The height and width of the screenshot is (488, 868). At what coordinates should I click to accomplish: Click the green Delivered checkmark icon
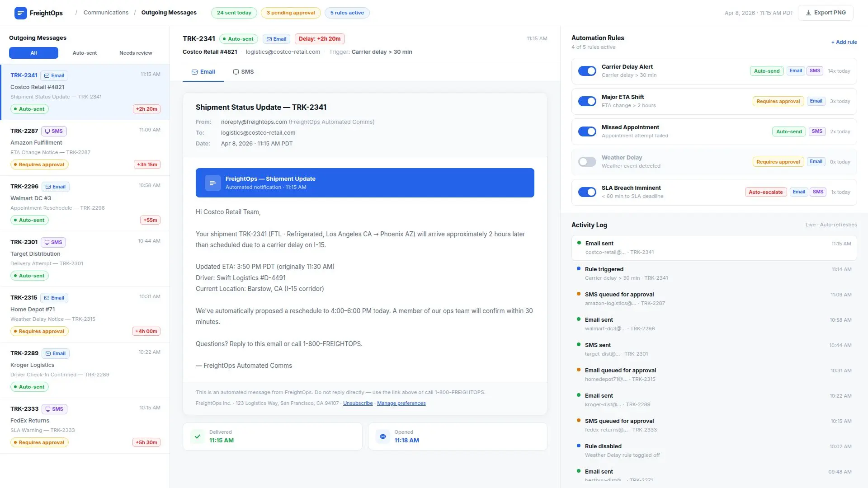(198, 436)
